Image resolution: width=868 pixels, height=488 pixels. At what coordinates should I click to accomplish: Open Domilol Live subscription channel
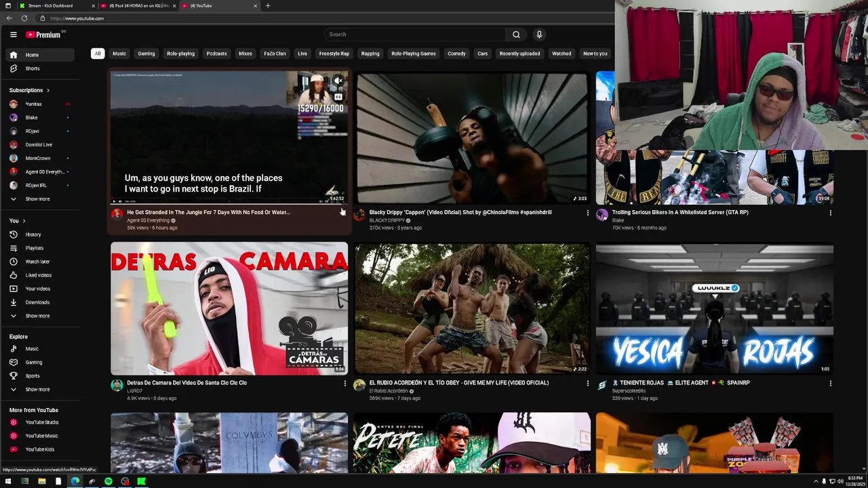(41, 145)
